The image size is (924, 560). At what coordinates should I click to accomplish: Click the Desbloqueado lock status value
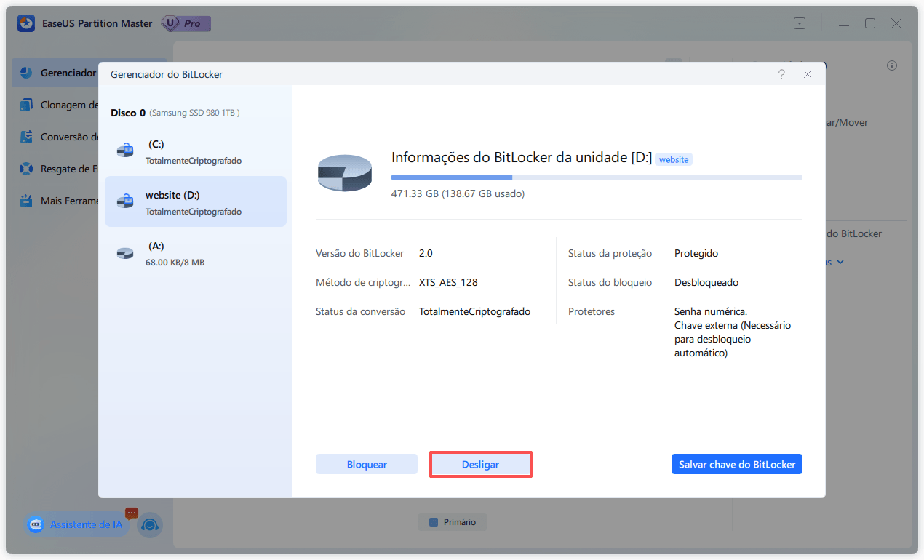pos(706,282)
